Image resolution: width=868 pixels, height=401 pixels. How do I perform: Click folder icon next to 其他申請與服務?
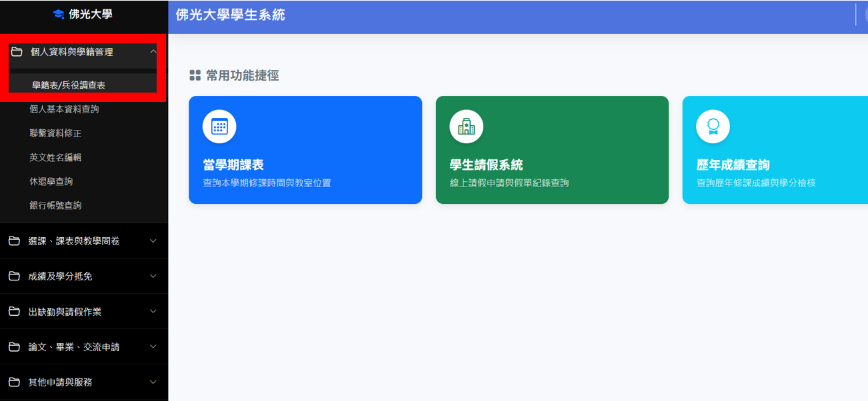14,382
